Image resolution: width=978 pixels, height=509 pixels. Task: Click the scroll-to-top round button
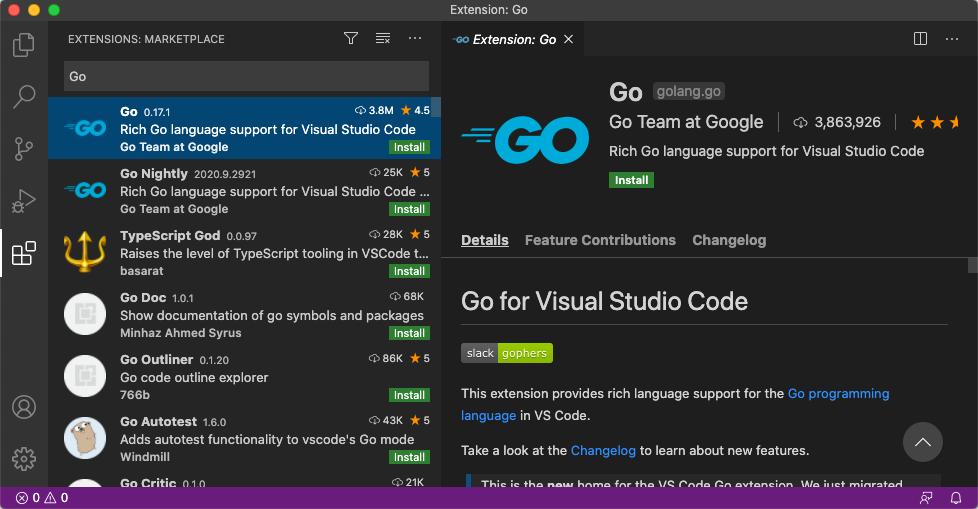point(923,441)
